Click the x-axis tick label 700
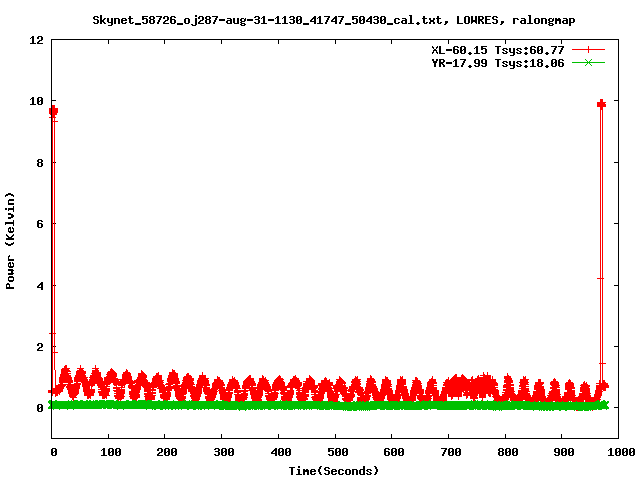 451,452
